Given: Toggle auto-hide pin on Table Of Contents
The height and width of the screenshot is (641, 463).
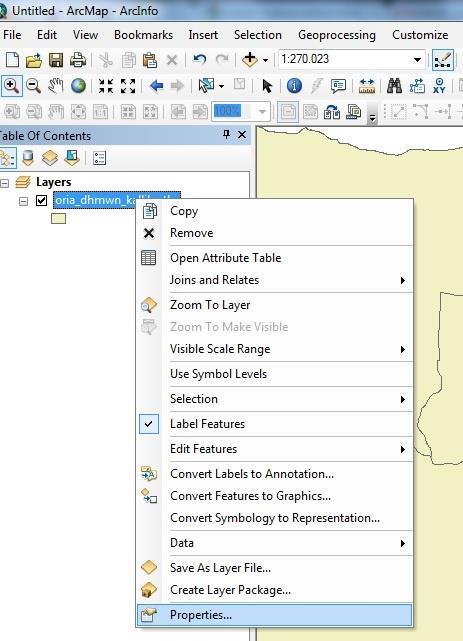Looking at the screenshot, I should click(x=226, y=134).
